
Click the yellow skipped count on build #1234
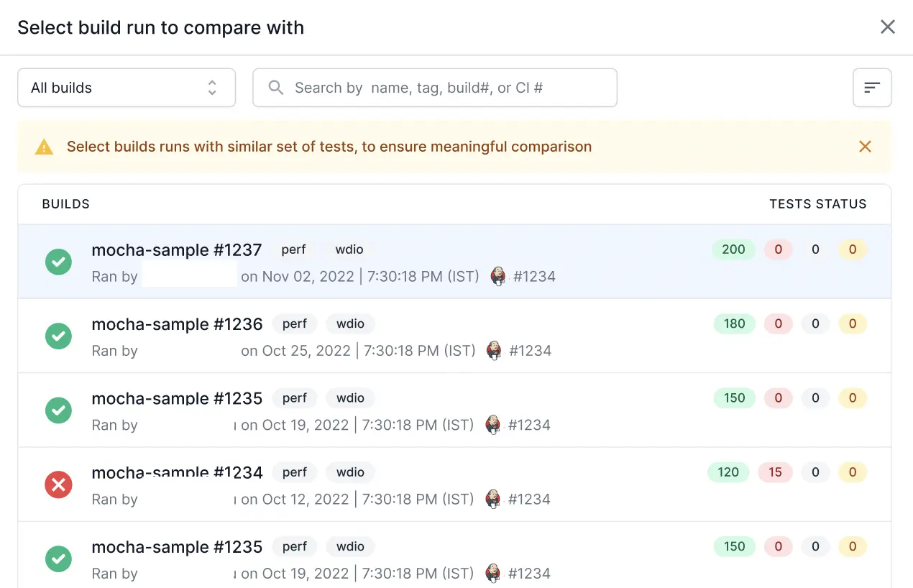(853, 472)
